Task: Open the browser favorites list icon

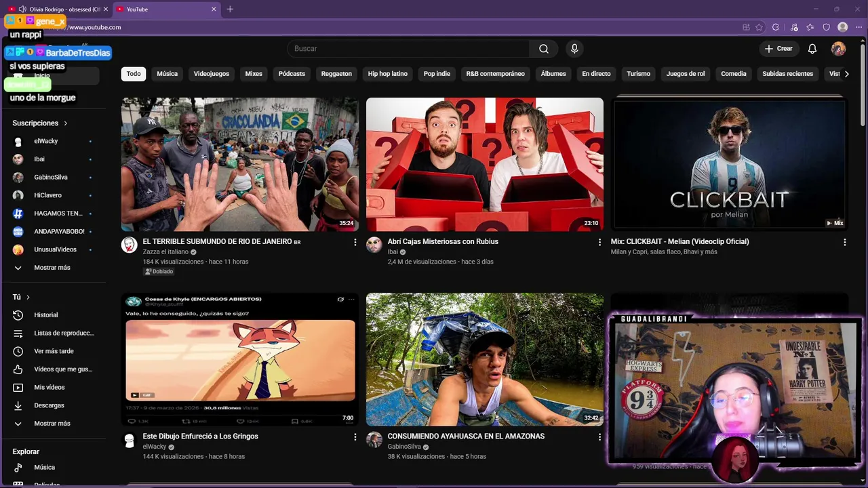Action: 810,27
